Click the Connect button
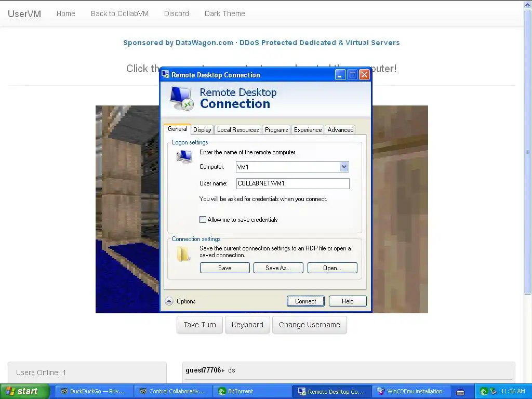This screenshot has height=399, width=532. [305, 301]
